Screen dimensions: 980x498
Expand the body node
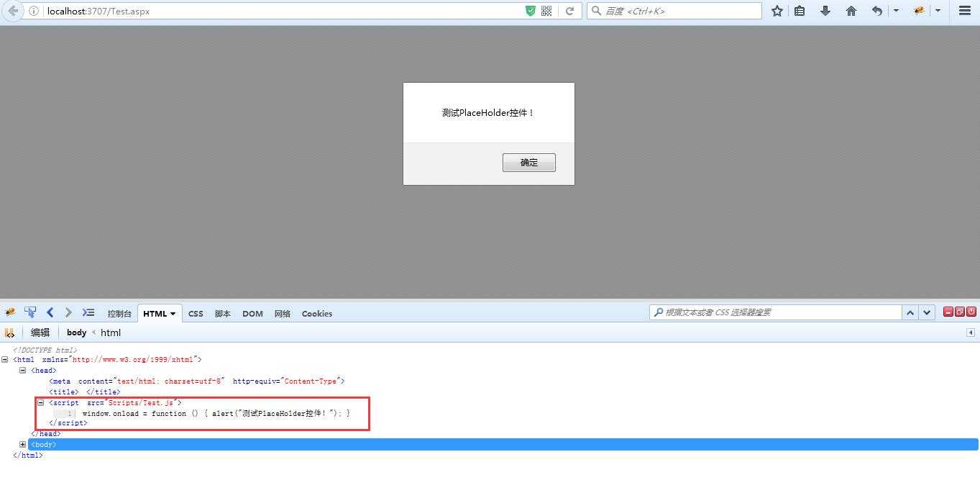(22, 444)
